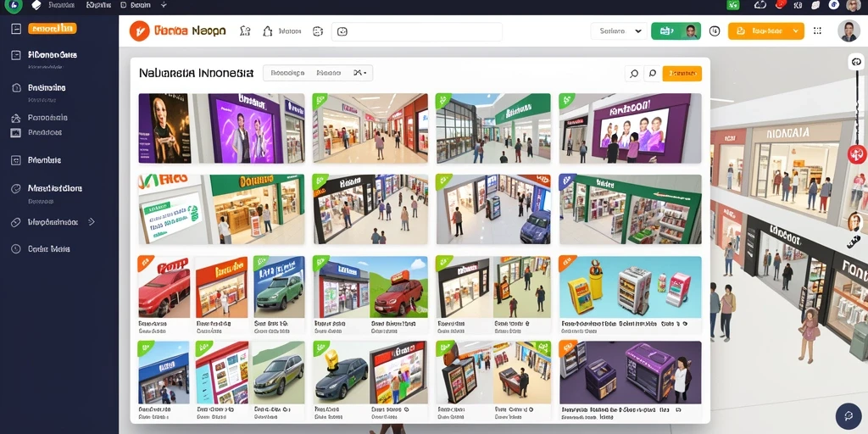The height and width of the screenshot is (434, 868).
Task: Click the first magnifier icon in the gallery panel
Action: [x=634, y=73]
